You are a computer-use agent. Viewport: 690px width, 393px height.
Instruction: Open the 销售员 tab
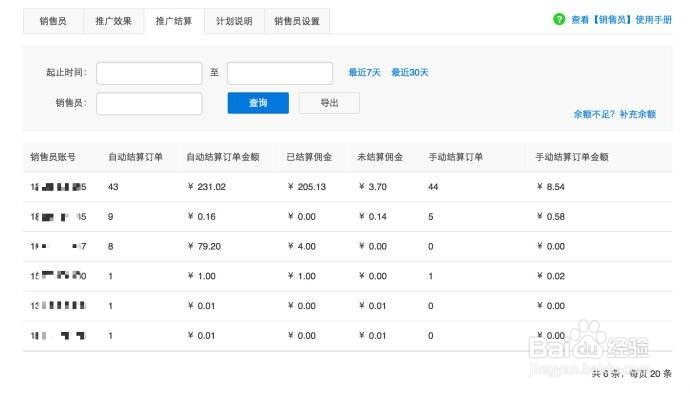(x=53, y=21)
